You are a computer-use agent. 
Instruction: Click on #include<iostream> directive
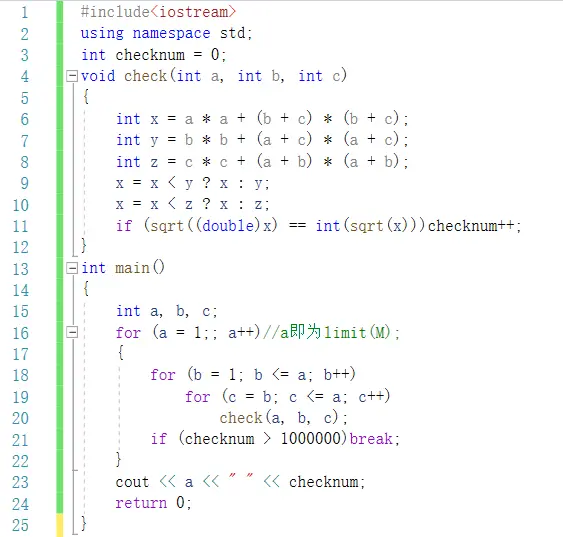point(158,12)
